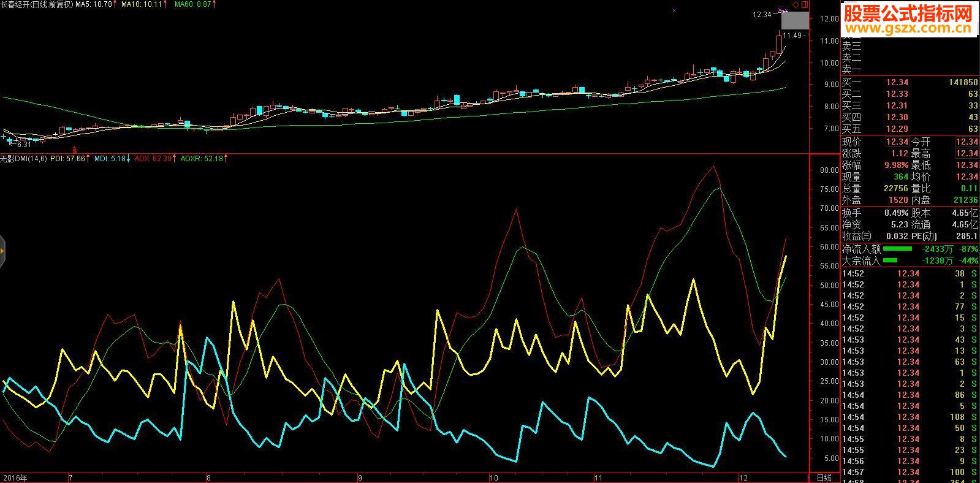Image resolution: width=980 pixels, height=483 pixels.
Task: Click the red diamond icon at chart top-right
Action: [x=796, y=4]
